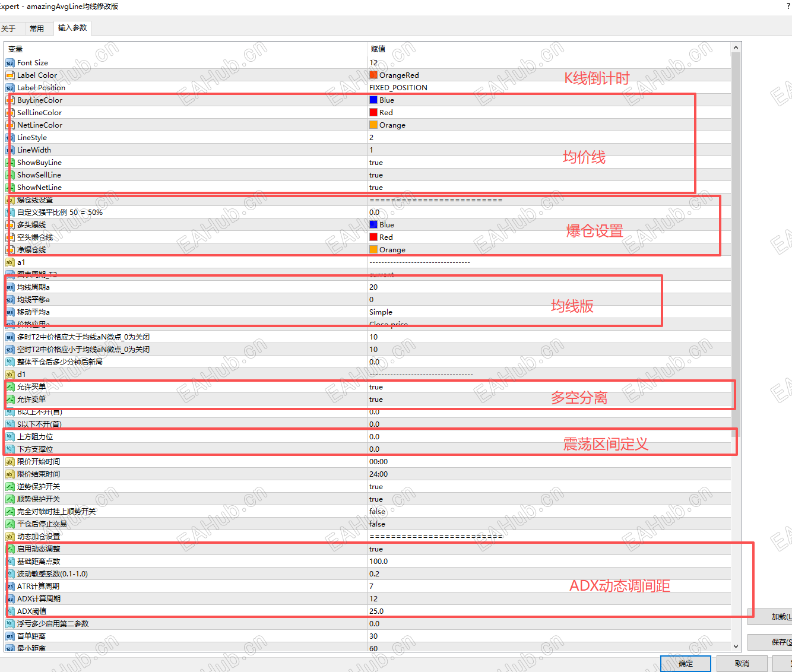Image resolution: width=792 pixels, height=672 pixels.
Task: Click the string icon beside a1
Action: [x=10, y=262]
